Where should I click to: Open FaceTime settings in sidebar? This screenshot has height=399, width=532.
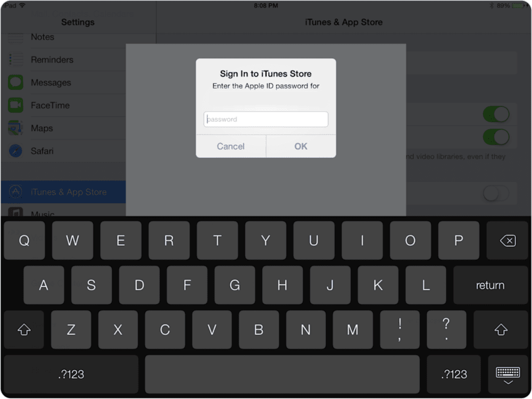[63, 105]
